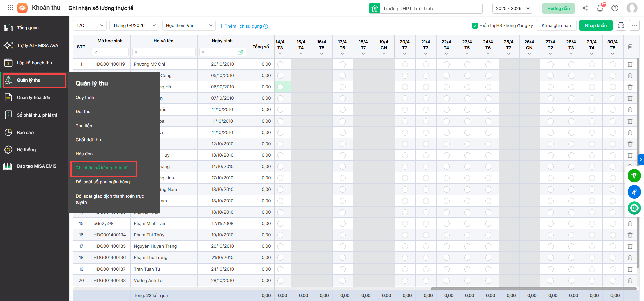The image size is (644, 301).
Task: Uncheck Hiển thị HS không đăng ký
Action: tap(475, 26)
